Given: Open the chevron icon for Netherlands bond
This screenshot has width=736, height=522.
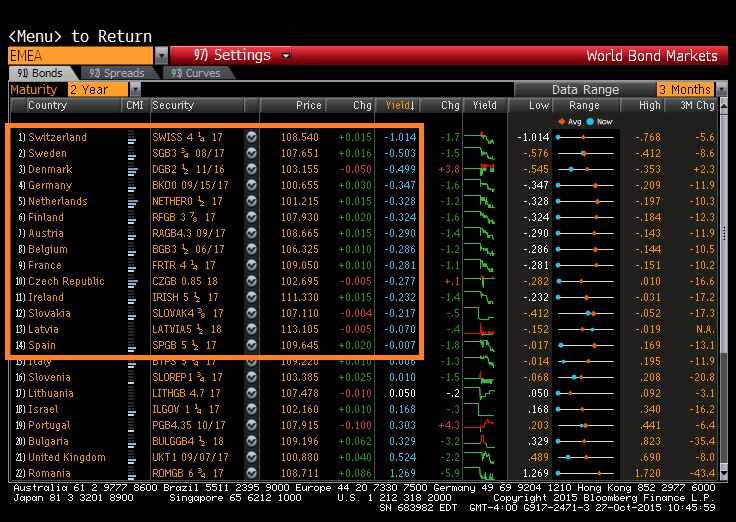Looking at the screenshot, I should [252, 201].
